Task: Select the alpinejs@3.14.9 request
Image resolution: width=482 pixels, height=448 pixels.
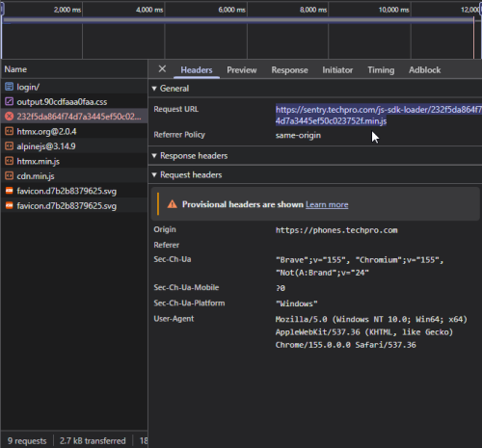Action: click(74, 146)
